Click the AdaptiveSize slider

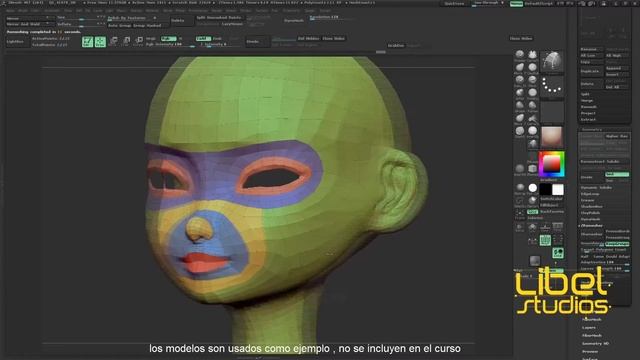pyautogui.click(x=605, y=262)
